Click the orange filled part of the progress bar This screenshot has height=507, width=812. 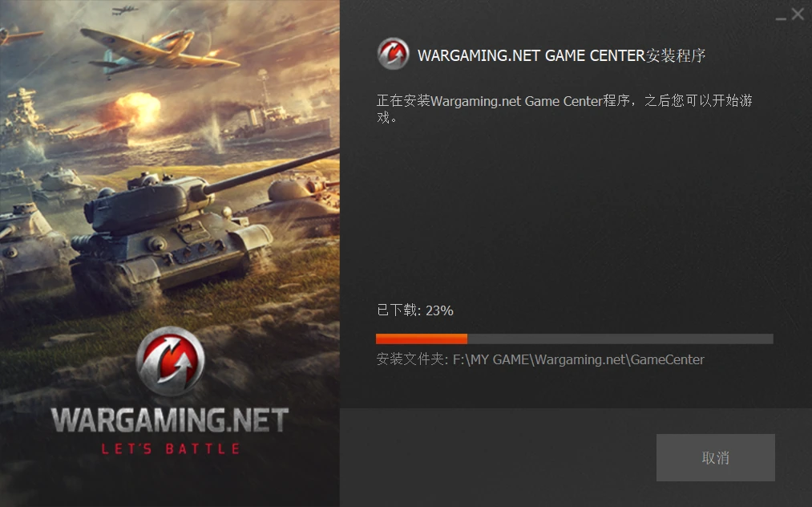[422, 339]
